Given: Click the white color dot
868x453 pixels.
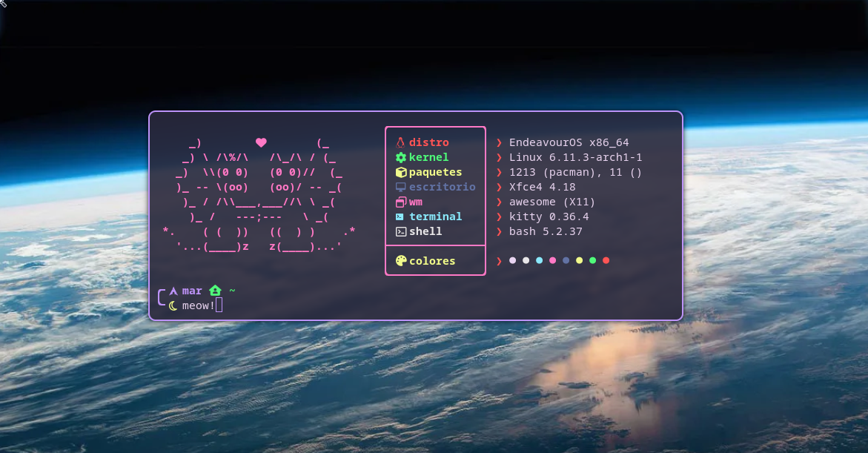Looking at the screenshot, I should click(x=526, y=260).
